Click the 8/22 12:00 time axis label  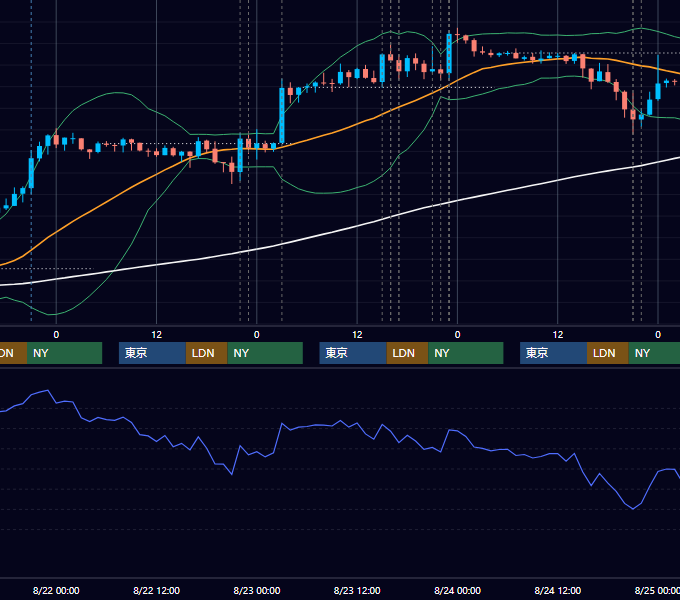[156, 590]
